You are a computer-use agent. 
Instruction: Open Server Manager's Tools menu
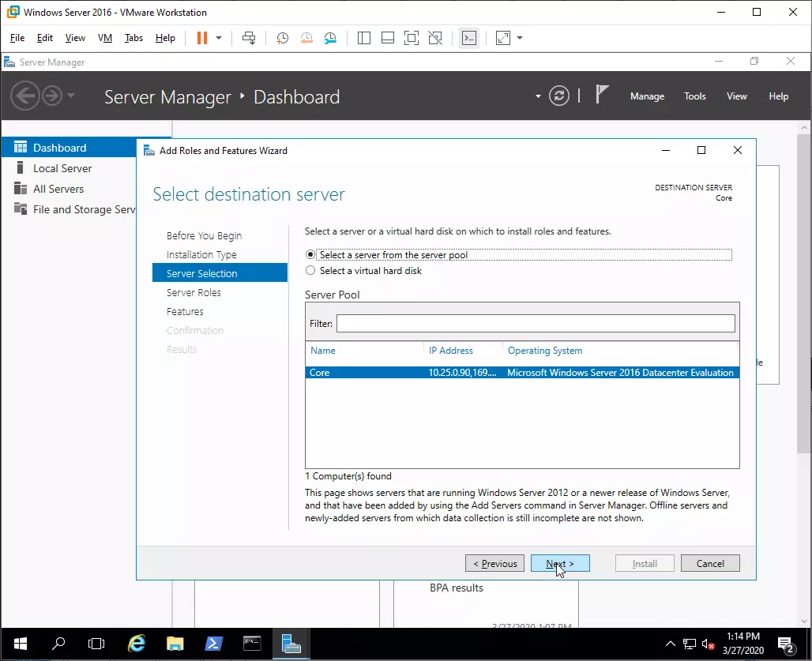695,96
